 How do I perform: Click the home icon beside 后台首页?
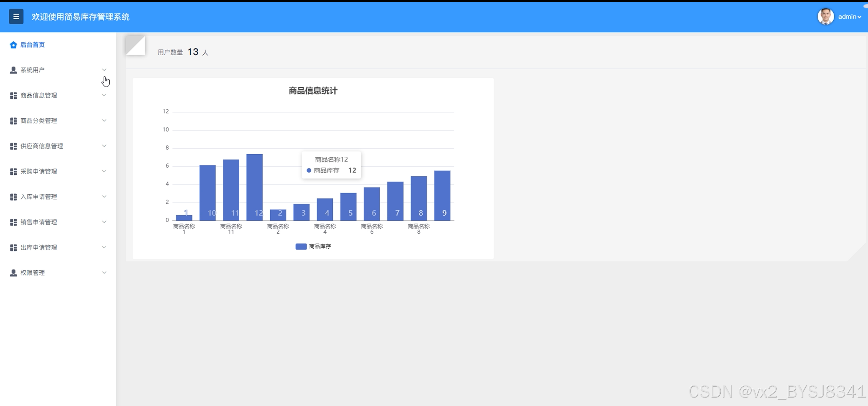[x=13, y=45]
